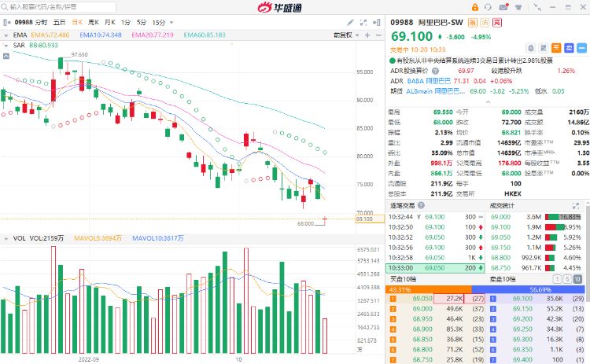Click 16.83% volume bar at 69.000
The width and height of the screenshot is (590, 364).
[563, 217]
